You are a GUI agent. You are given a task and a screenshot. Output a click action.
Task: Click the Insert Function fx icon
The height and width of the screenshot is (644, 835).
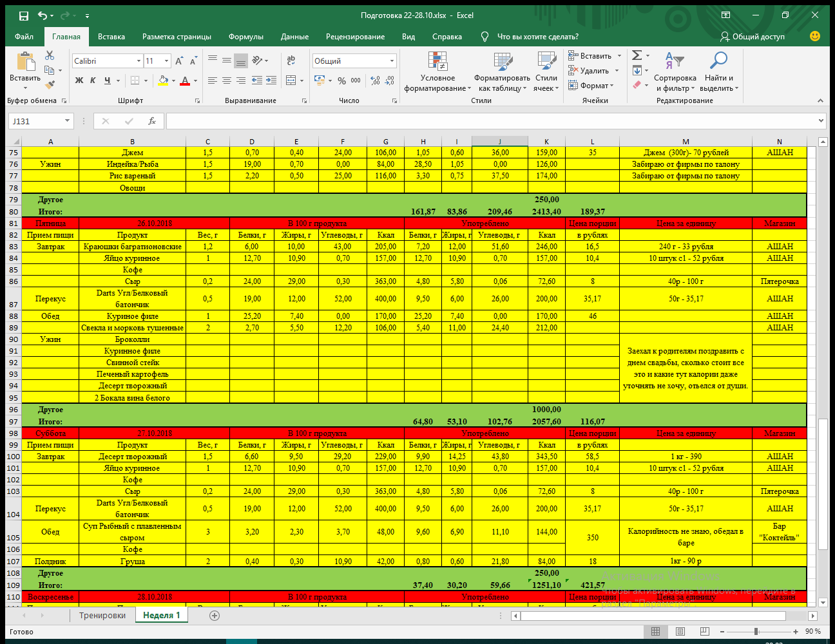click(152, 121)
